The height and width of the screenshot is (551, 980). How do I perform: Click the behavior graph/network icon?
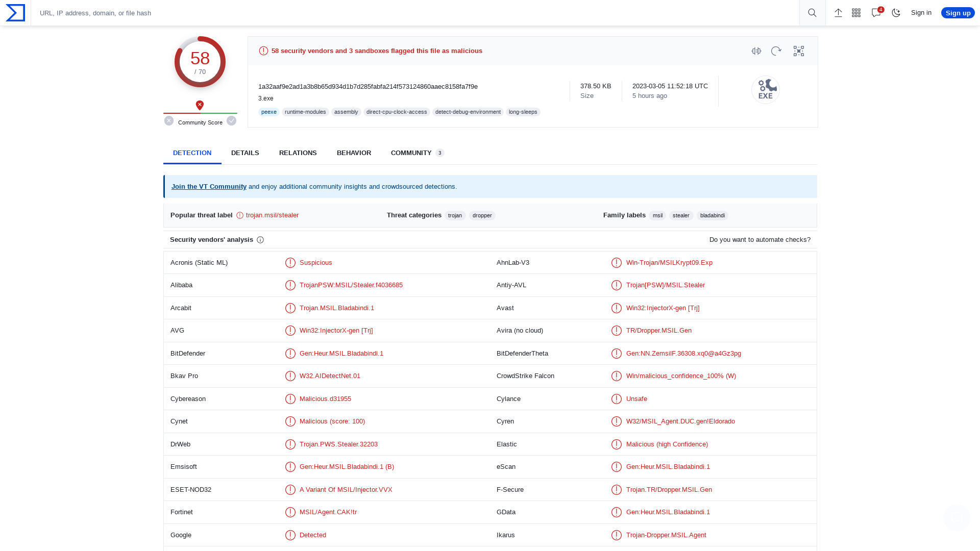(798, 51)
